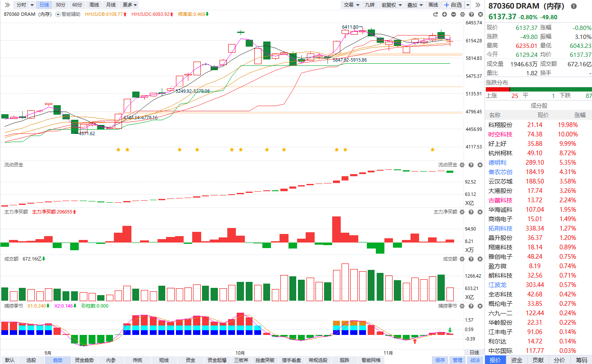Viewport: 592px width, 364px height.
Task: Open the 更多 period dropdown
Action: click(x=130, y=5)
